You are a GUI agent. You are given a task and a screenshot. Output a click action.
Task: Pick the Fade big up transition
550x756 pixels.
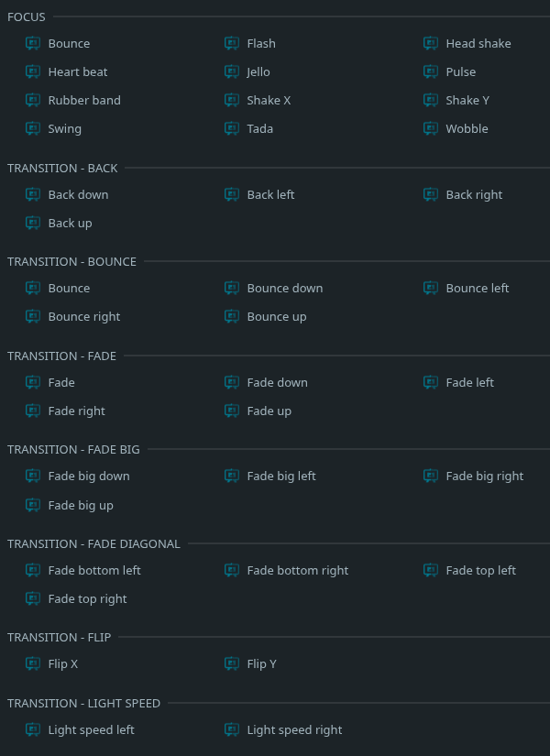click(81, 505)
